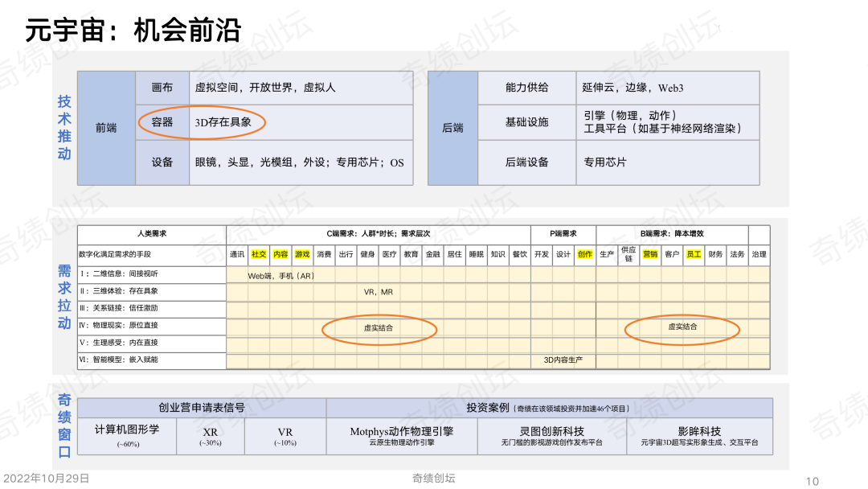Click the 'Web端，手机（AR）' cell text
This screenshot has height=489, width=868.
coord(280,276)
